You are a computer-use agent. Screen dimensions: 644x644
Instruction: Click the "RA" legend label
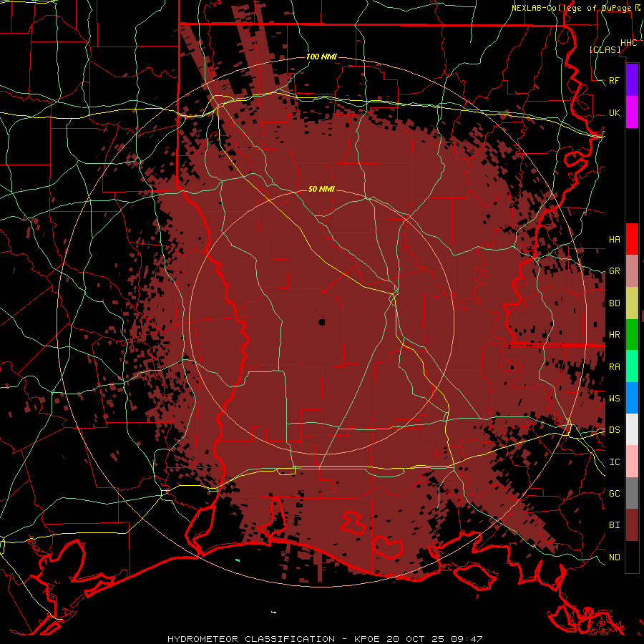[x=614, y=367]
